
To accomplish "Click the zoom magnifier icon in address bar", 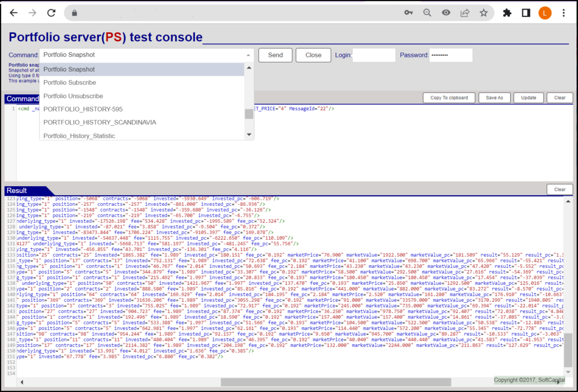I will [x=427, y=13].
